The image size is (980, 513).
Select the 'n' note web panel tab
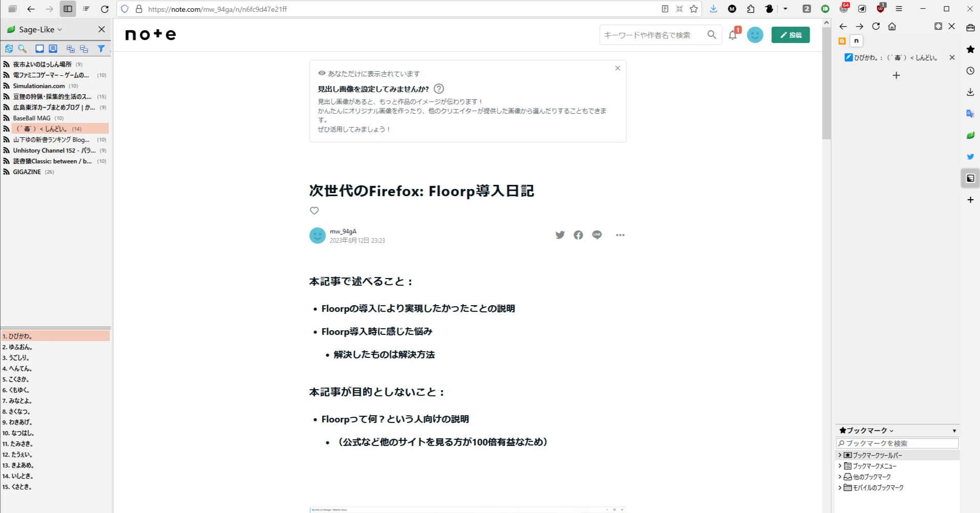(856, 41)
